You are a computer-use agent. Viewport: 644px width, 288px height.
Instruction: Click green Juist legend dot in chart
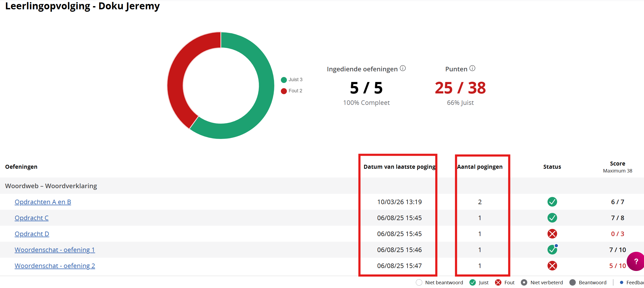[284, 80]
